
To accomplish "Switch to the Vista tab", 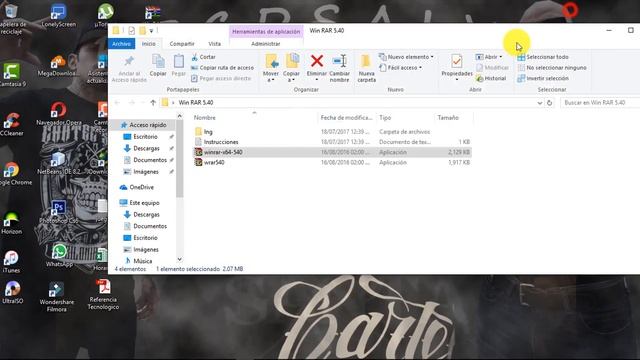I will tap(214, 44).
